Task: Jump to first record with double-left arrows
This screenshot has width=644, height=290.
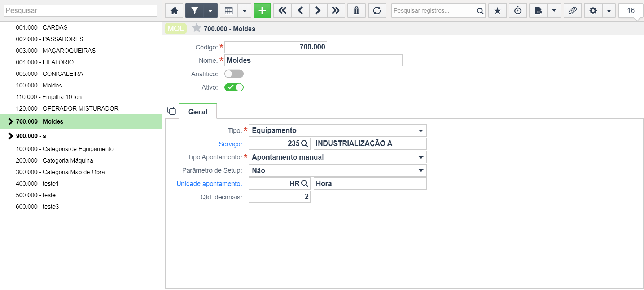Action: (282, 11)
